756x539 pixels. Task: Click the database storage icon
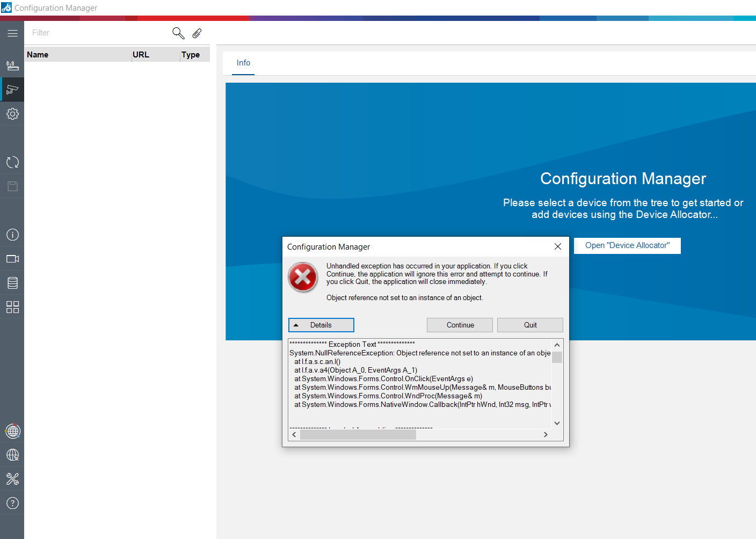click(x=12, y=283)
